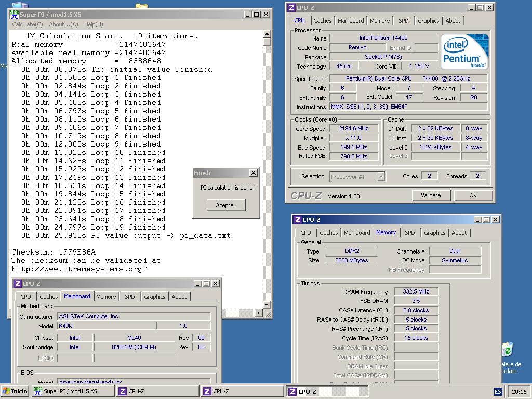Screen dimensions: 532x399
Task: Open the Inicio start button
Action: click(x=15, y=391)
